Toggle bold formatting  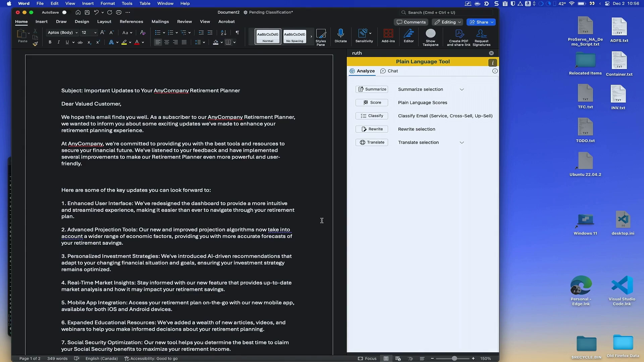pos(50,42)
